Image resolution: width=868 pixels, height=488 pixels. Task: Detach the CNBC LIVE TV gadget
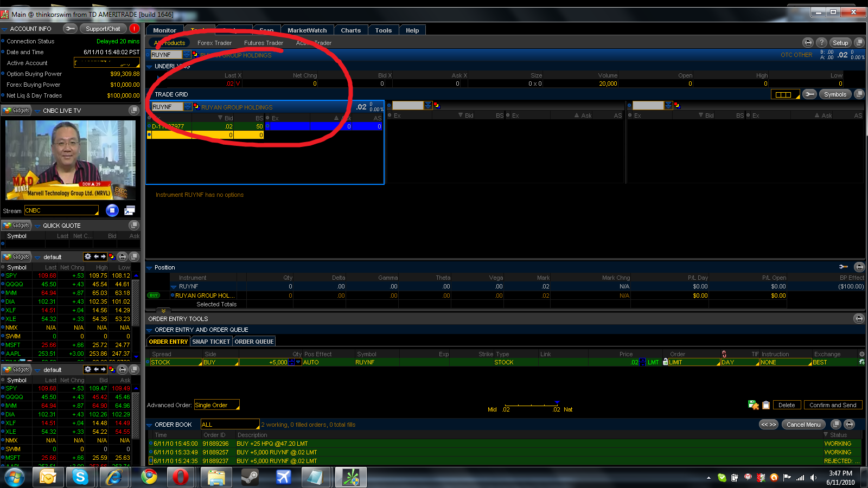(x=134, y=111)
